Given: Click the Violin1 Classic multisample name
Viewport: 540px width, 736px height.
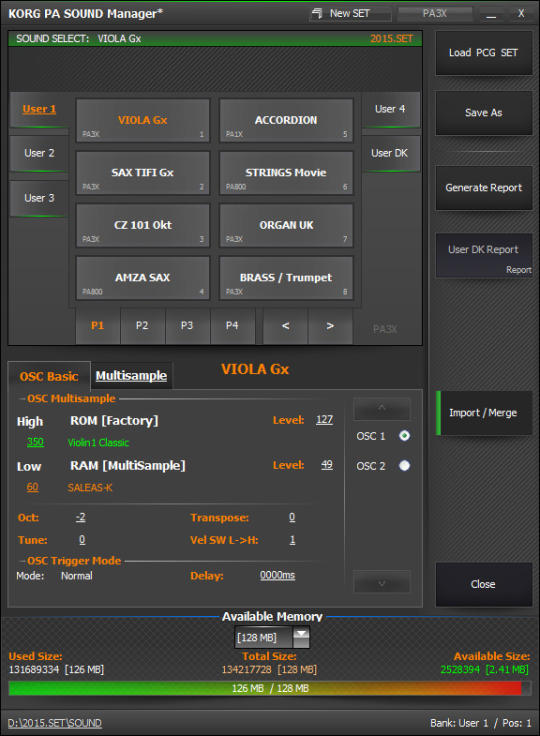Looking at the screenshot, I should point(98,443).
